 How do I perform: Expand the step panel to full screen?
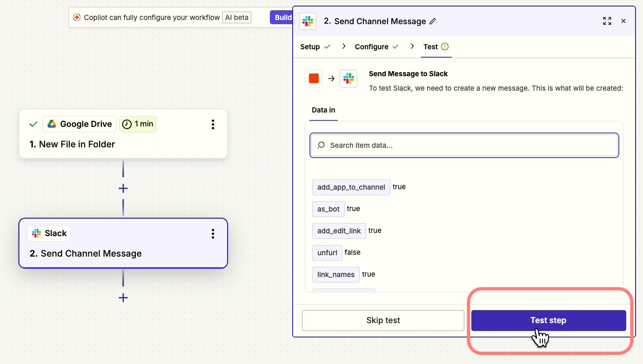pos(607,21)
